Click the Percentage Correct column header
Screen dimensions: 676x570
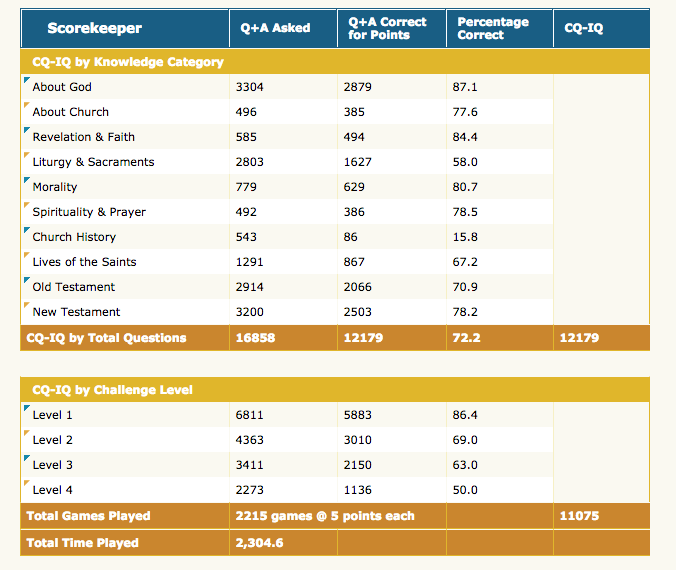click(494, 28)
